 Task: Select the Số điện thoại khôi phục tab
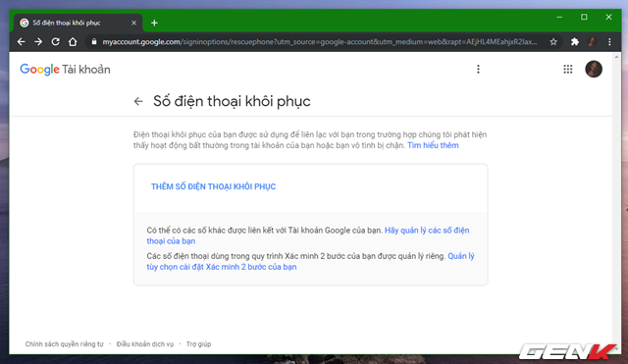pyautogui.click(x=78, y=23)
